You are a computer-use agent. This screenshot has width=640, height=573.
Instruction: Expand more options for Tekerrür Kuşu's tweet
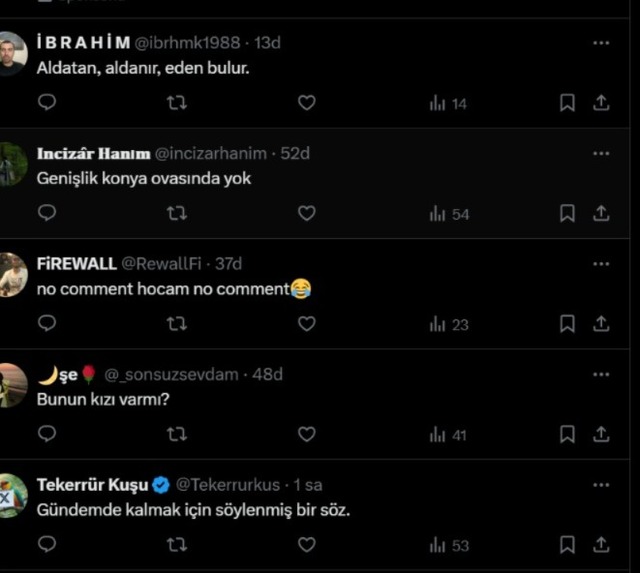601,485
